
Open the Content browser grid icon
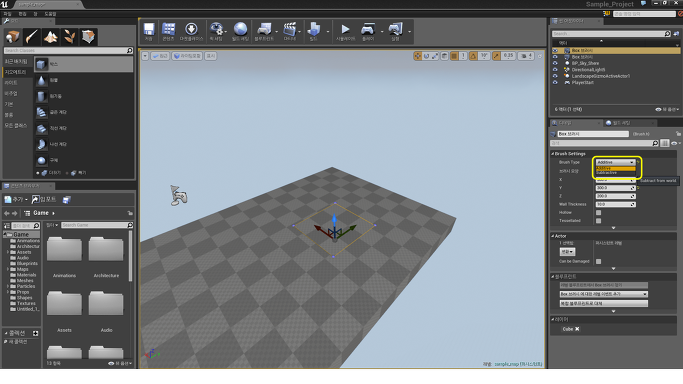click(x=169, y=29)
